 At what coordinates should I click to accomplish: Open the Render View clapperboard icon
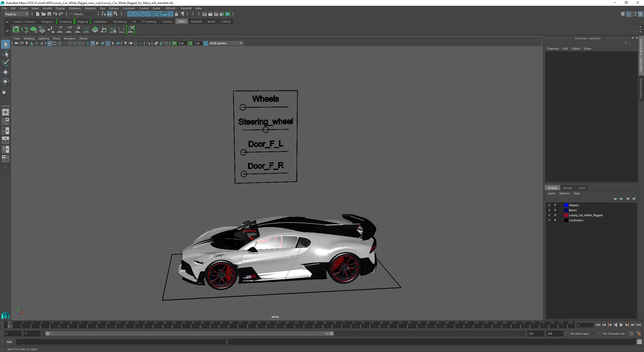click(205, 14)
